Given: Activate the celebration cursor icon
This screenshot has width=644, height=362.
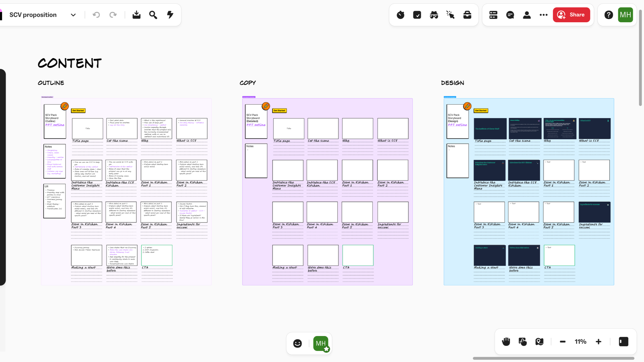Looking at the screenshot, I should [x=451, y=15].
